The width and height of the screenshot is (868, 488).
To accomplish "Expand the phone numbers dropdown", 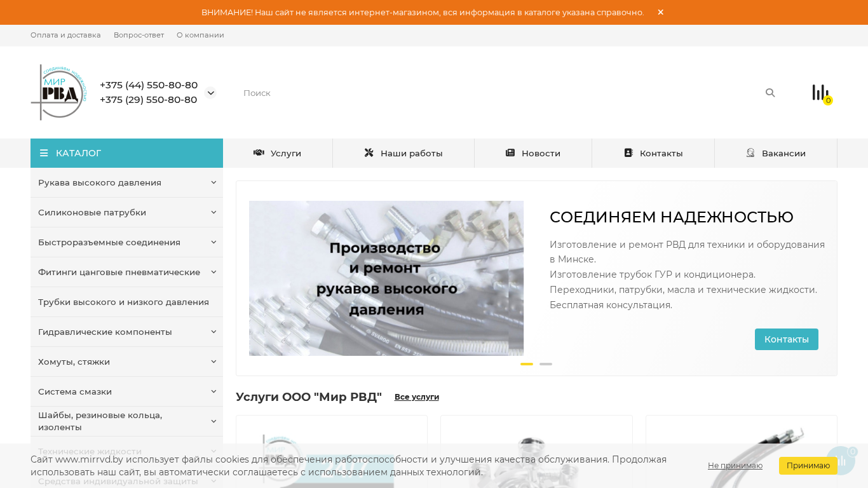I will tap(210, 93).
